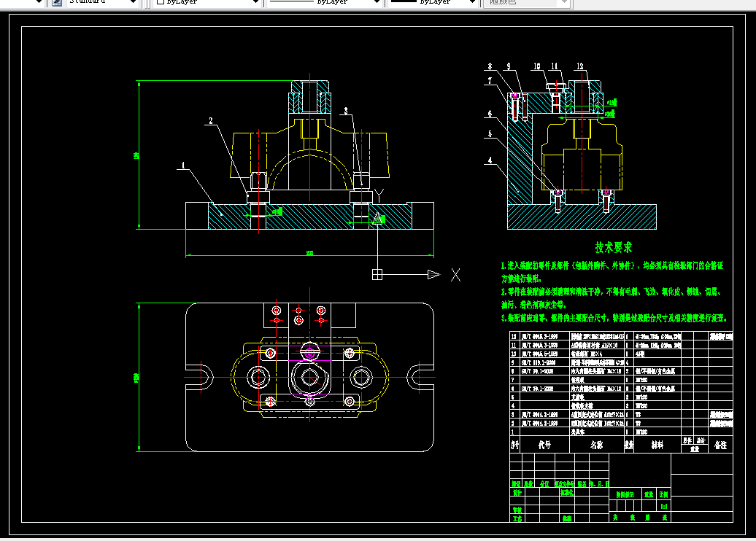Select the 阶段标记 label in title block
The width and height of the screenshot is (756, 541).
coord(625,494)
